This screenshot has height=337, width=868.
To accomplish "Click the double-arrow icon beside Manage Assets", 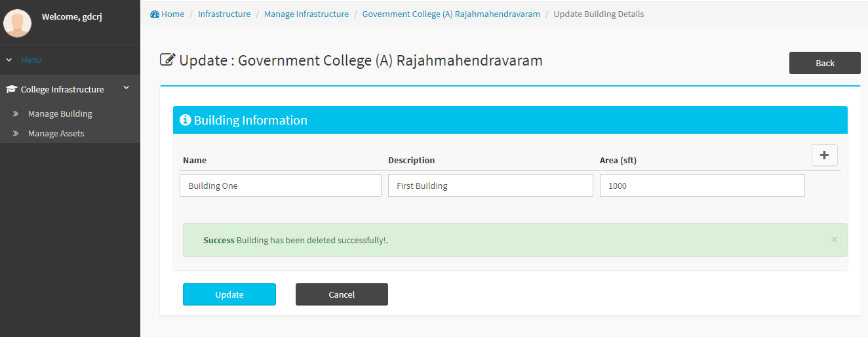I will coord(15,133).
